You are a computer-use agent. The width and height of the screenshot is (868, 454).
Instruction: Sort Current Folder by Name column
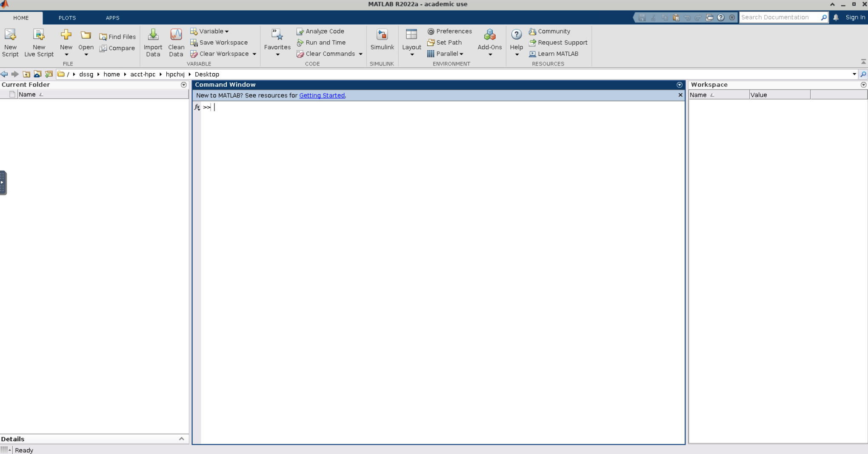(x=102, y=94)
